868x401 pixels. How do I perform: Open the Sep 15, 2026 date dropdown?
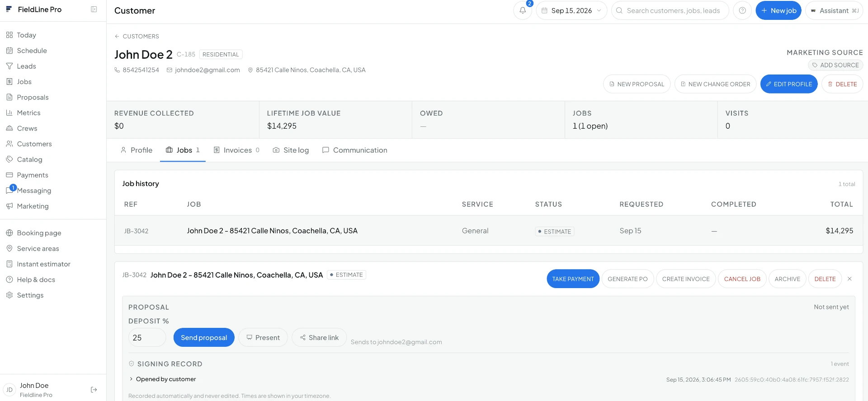pos(571,10)
